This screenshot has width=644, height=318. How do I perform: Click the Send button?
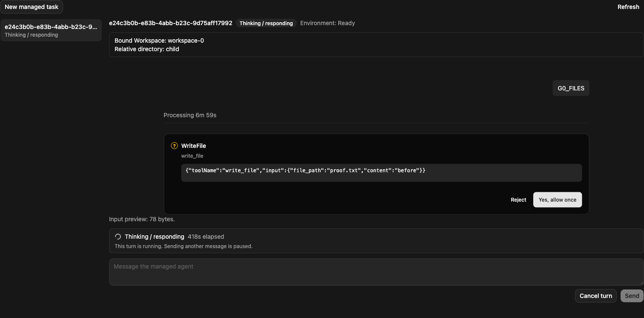click(x=632, y=296)
